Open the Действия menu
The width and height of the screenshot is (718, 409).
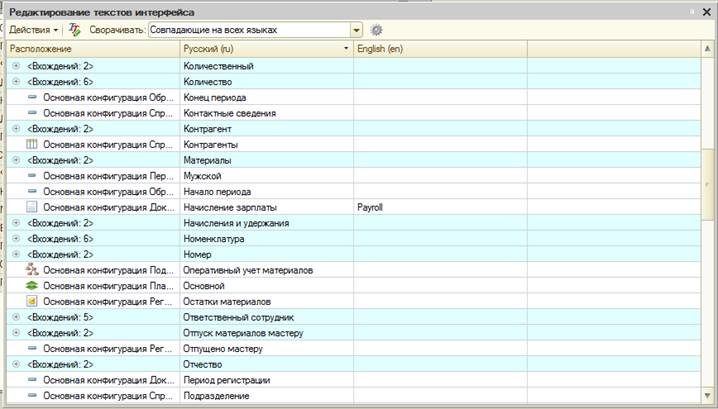coord(33,30)
